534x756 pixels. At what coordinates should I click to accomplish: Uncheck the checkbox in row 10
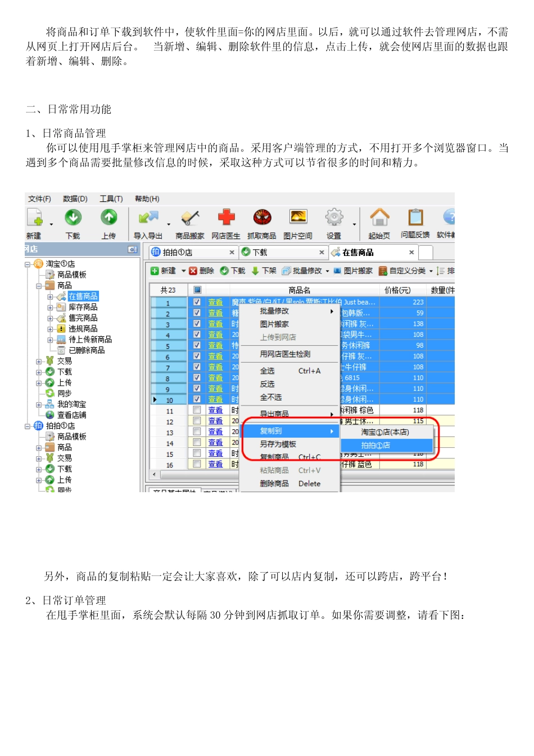(x=197, y=399)
